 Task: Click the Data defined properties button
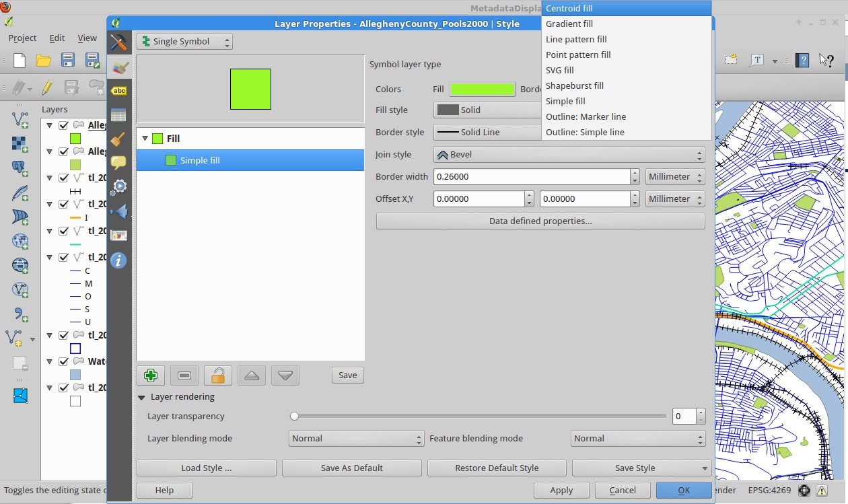[x=540, y=221]
